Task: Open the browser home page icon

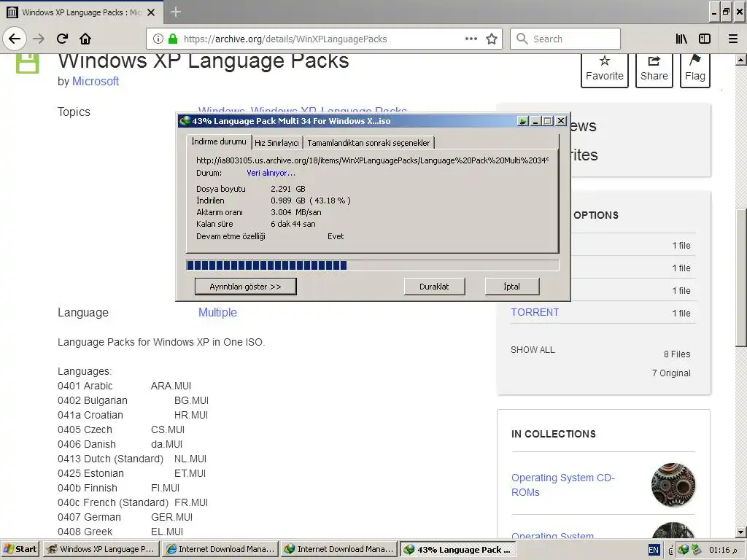Action: pos(85,39)
